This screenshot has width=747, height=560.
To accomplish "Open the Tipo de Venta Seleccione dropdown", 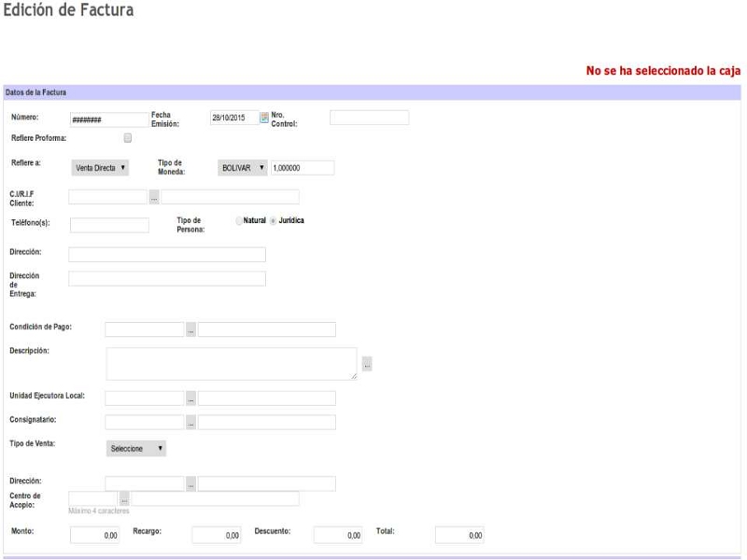I will (x=137, y=449).
